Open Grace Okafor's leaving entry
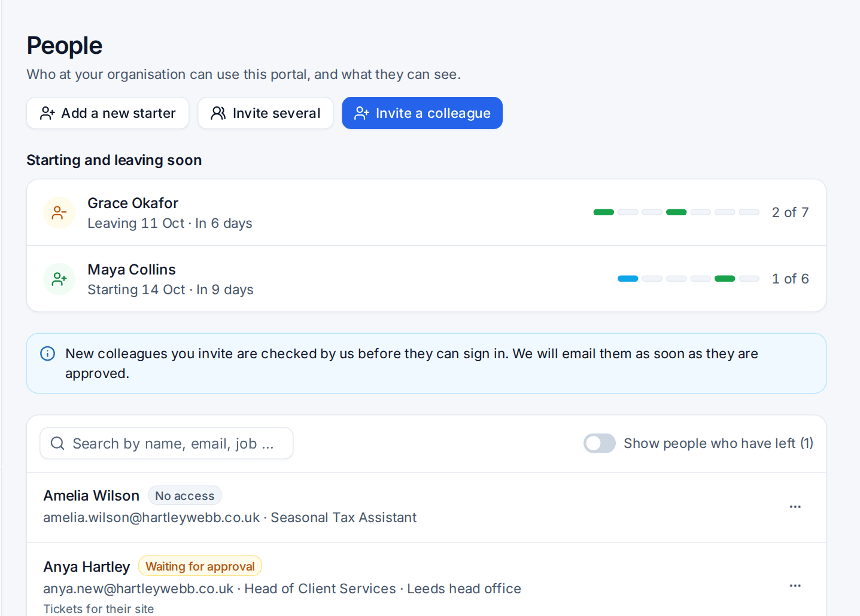Image resolution: width=860 pixels, height=616 pixels. 426,212
